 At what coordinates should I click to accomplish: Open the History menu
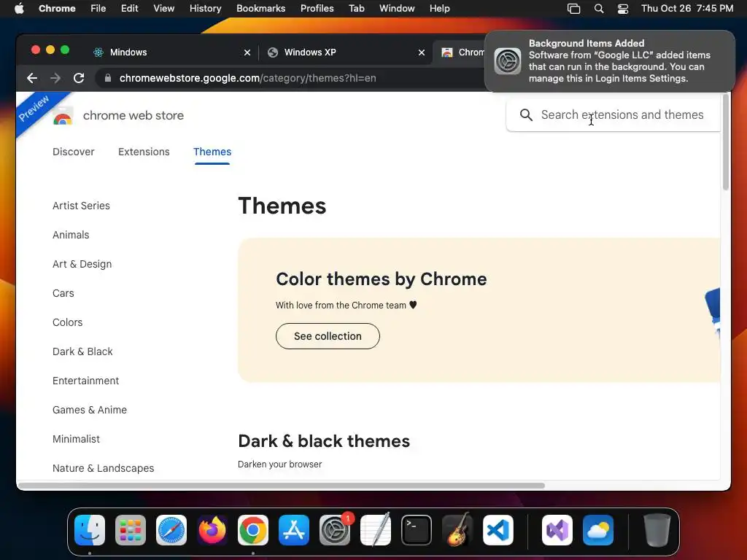(x=205, y=9)
